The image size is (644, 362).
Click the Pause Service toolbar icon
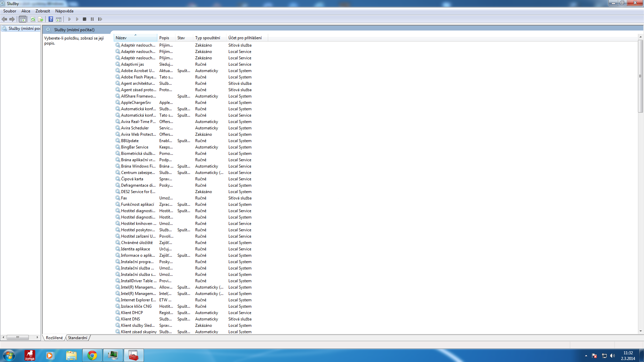[x=92, y=19]
